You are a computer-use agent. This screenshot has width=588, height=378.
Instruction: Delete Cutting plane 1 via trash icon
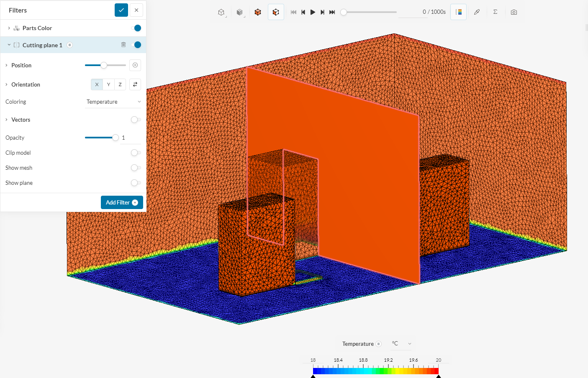(123, 45)
